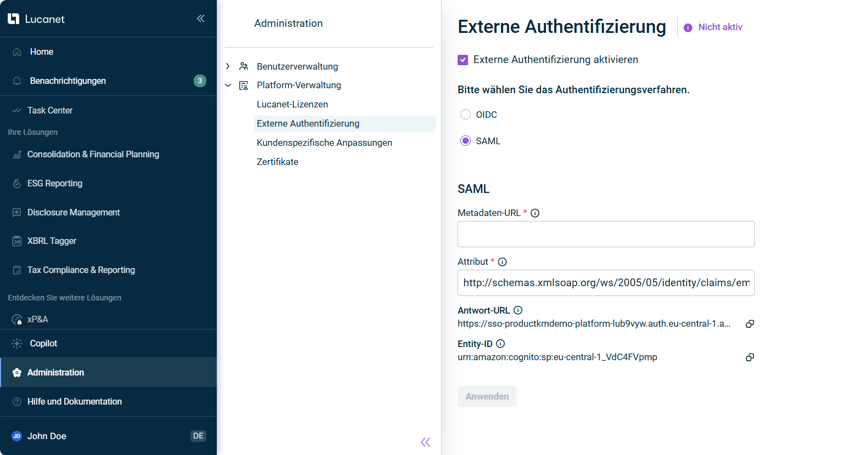Click the Disclosure Management icon
The width and height of the screenshot is (868, 455).
click(x=17, y=212)
